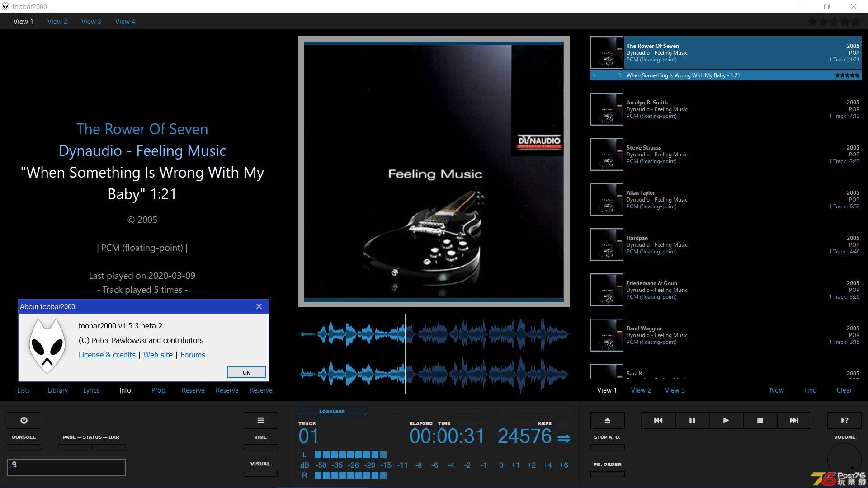This screenshot has width=868, height=488.
Task: Click the playlist menu icon
Action: pyautogui.click(x=261, y=420)
